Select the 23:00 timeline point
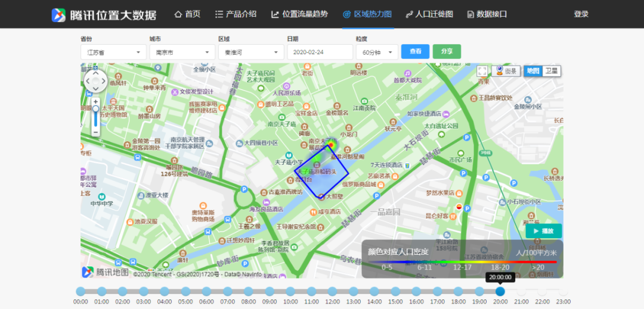The height and width of the screenshot is (309, 644). 563,291
